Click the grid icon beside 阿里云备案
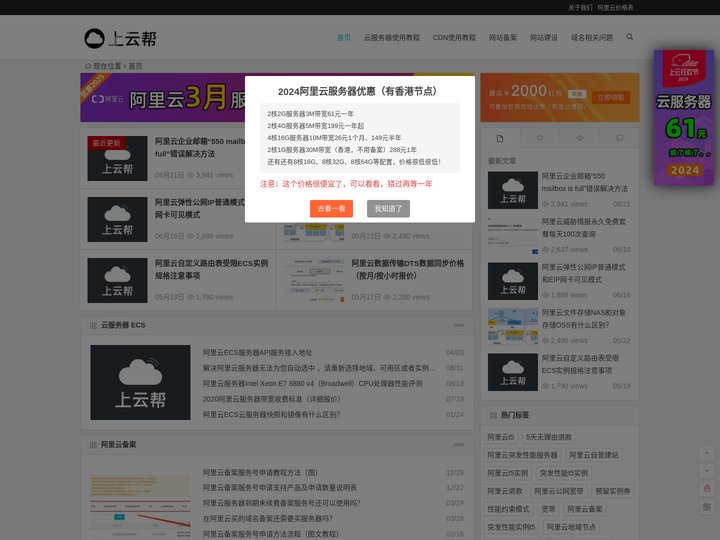The image size is (720, 540). pyautogui.click(x=93, y=445)
